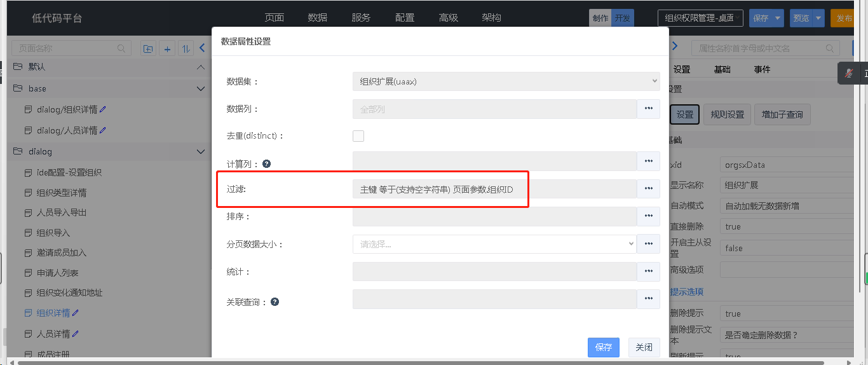
Task: Toggle the 去重(distinct) checkbox
Action: pyautogui.click(x=358, y=136)
